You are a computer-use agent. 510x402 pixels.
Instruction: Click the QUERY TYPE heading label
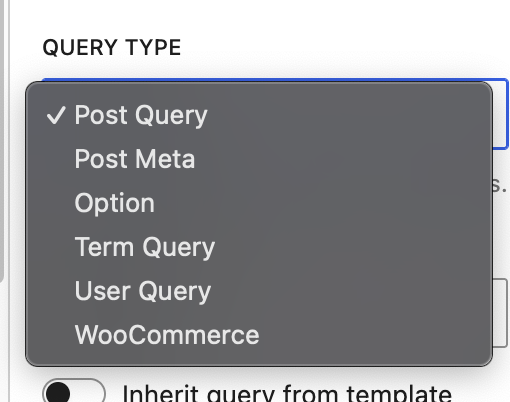pyautogui.click(x=112, y=47)
